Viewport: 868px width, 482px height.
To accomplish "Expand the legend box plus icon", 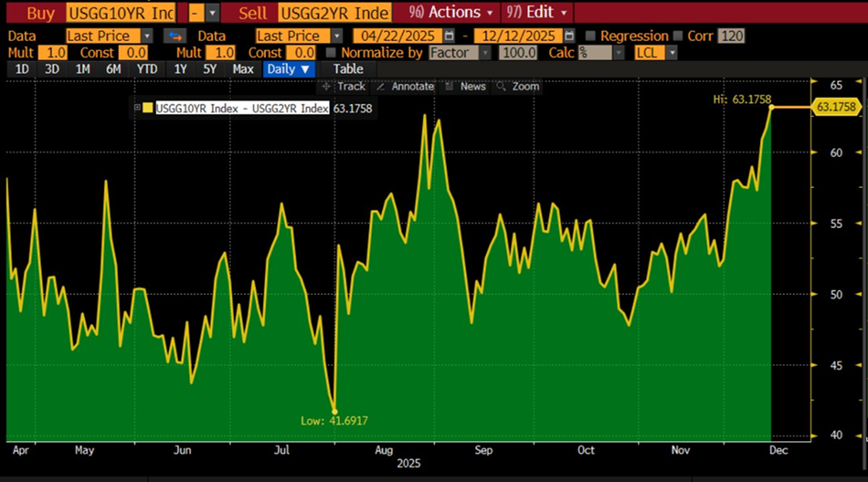I will pyautogui.click(x=138, y=108).
